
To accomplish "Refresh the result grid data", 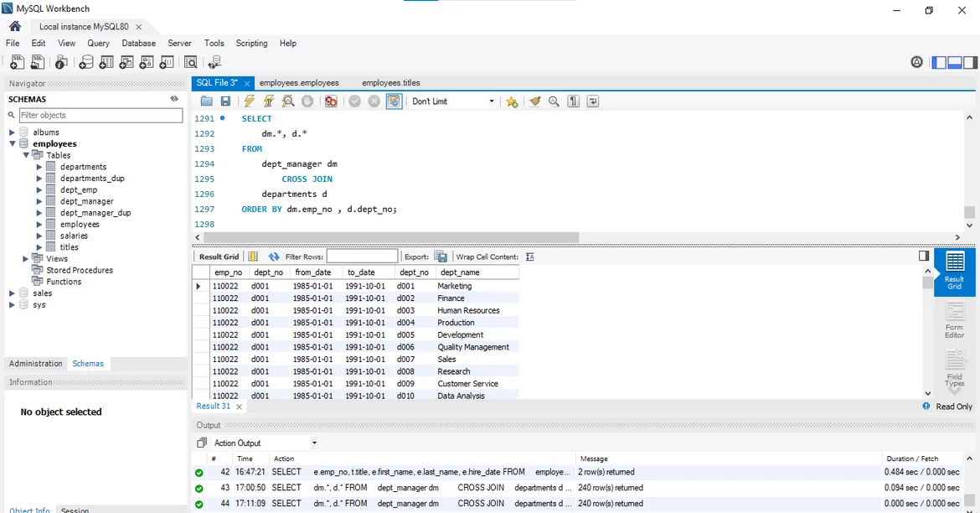I will pos(274,256).
